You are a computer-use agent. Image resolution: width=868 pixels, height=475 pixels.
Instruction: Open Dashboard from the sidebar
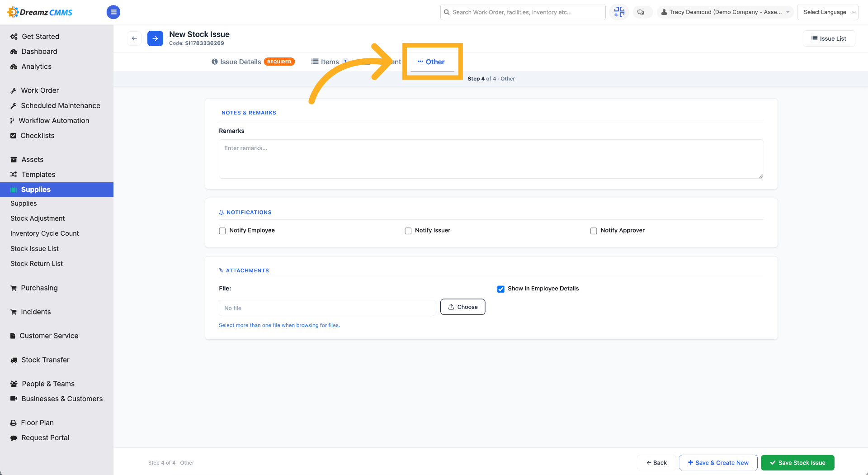coord(39,52)
